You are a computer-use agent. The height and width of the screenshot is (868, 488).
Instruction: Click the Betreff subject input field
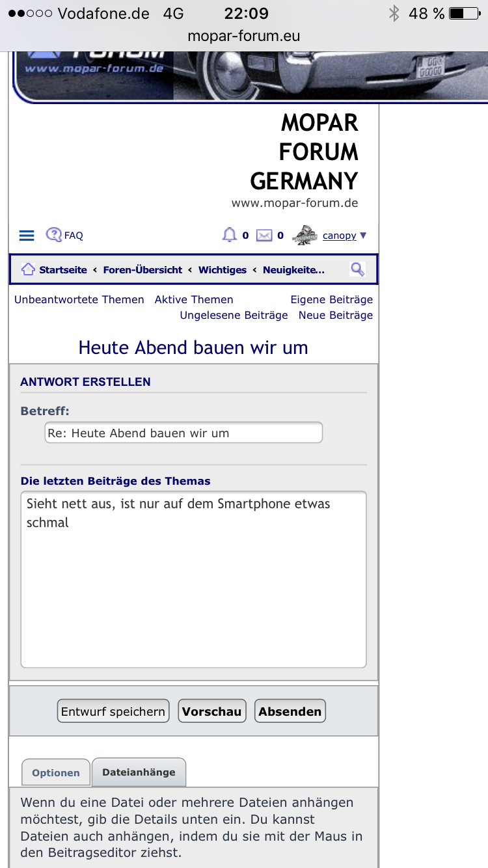[183, 433]
